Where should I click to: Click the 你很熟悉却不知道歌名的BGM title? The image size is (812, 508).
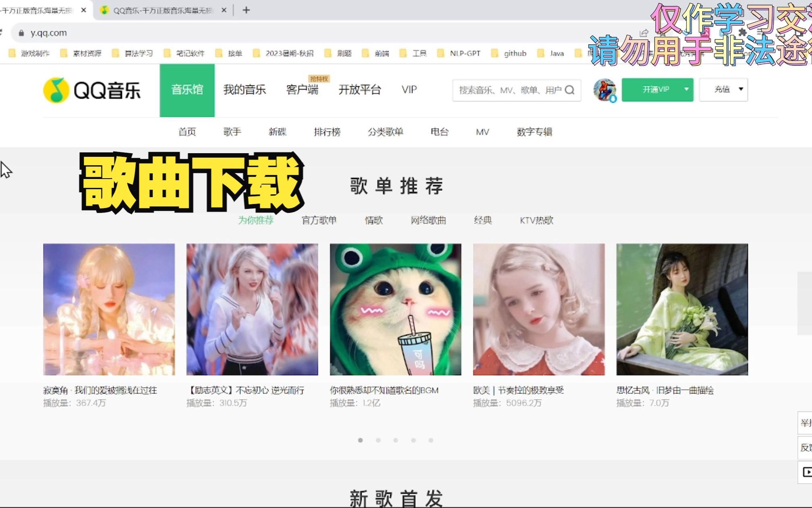[x=384, y=390]
